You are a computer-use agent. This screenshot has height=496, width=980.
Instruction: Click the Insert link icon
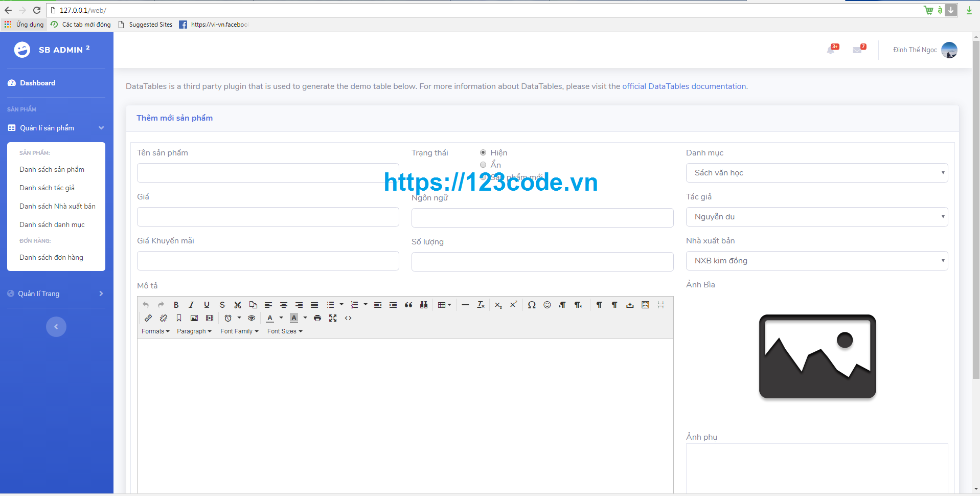tap(148, 318)
